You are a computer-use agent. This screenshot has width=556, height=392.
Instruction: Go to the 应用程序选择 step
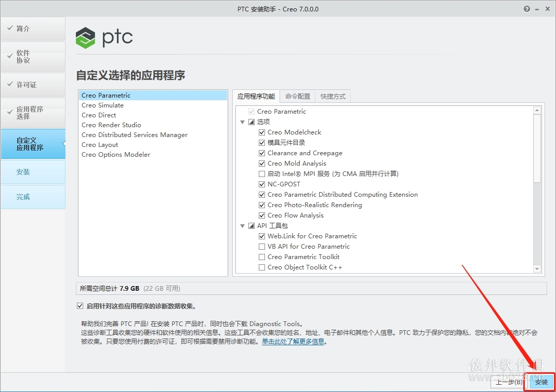pyautogui.click(x=33, y=113)
